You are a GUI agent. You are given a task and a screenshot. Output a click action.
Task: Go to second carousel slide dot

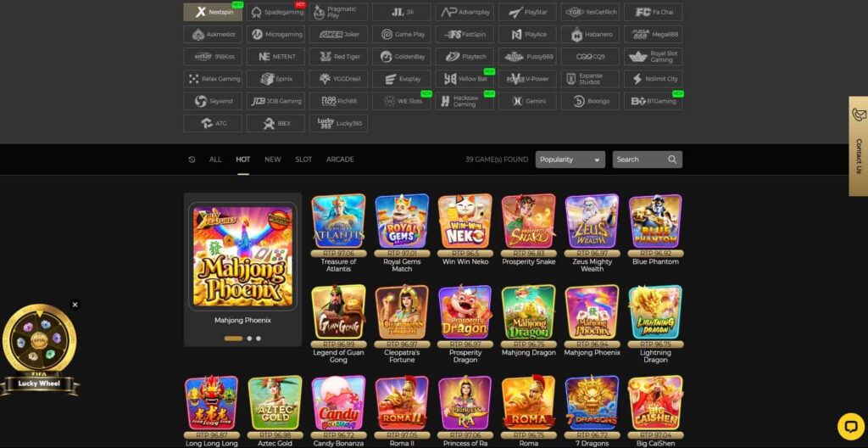(x=250, y=339)
